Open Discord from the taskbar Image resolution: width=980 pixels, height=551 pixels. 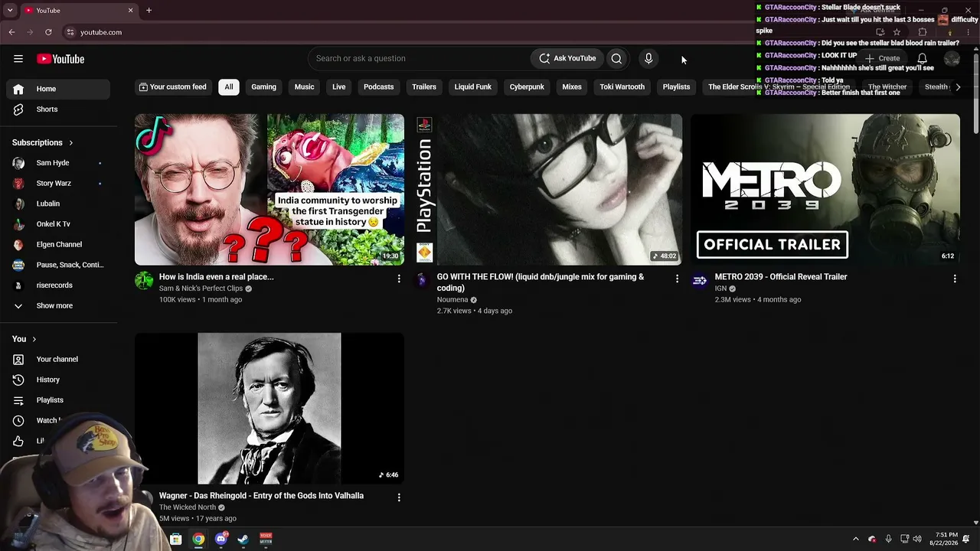[221, 539]
